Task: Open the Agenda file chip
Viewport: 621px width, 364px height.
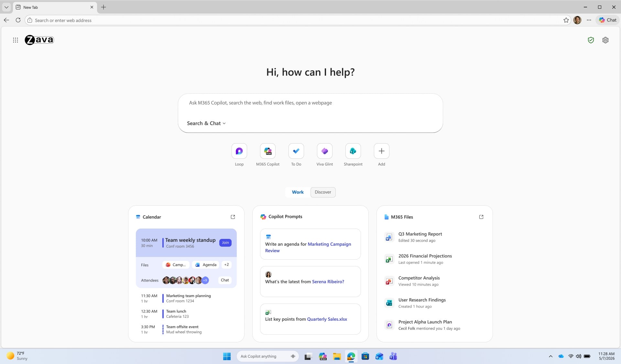Action: click(x=206, y=265)
